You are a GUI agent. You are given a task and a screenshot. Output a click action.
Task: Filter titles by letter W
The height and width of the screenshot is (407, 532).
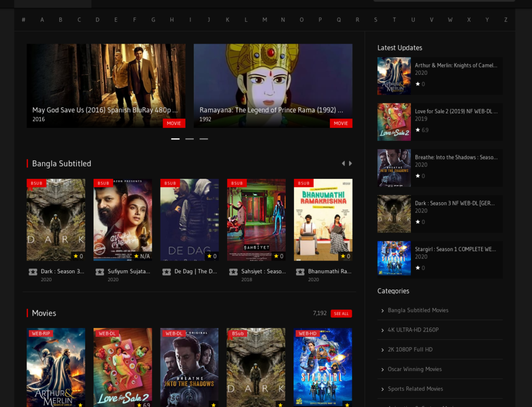[450, 20]
